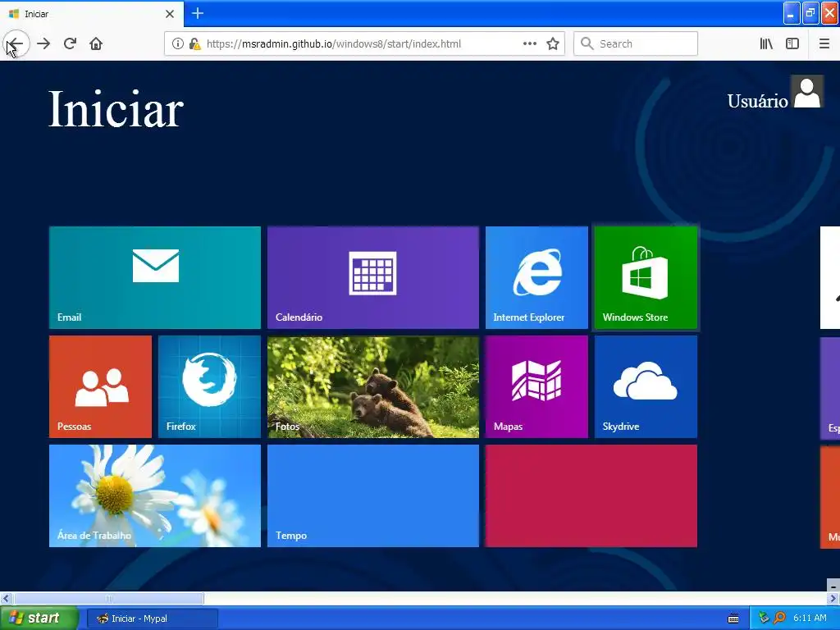Open the Área de Trabalho tile
Viewport: 840px width, 630px height.
155,496
